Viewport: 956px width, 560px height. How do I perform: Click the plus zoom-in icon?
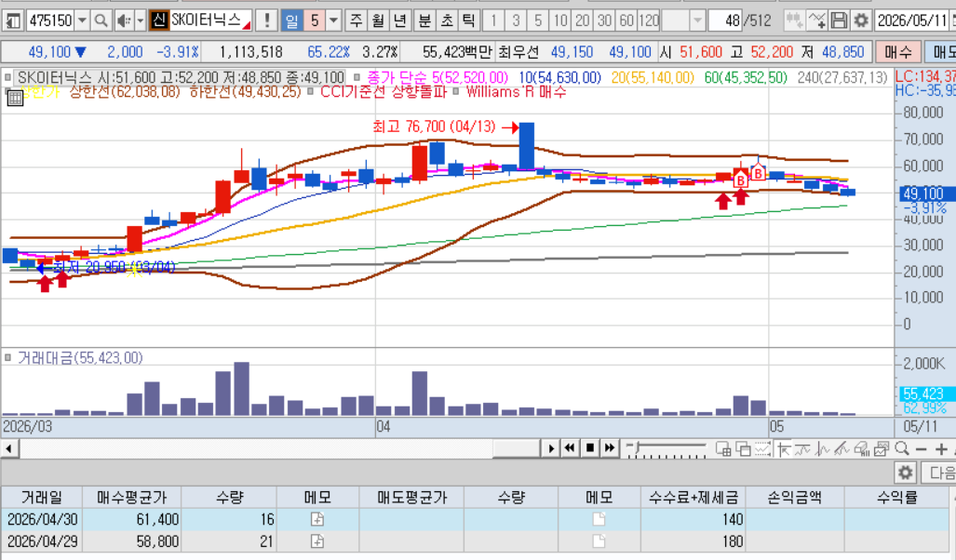pos(941,449)
